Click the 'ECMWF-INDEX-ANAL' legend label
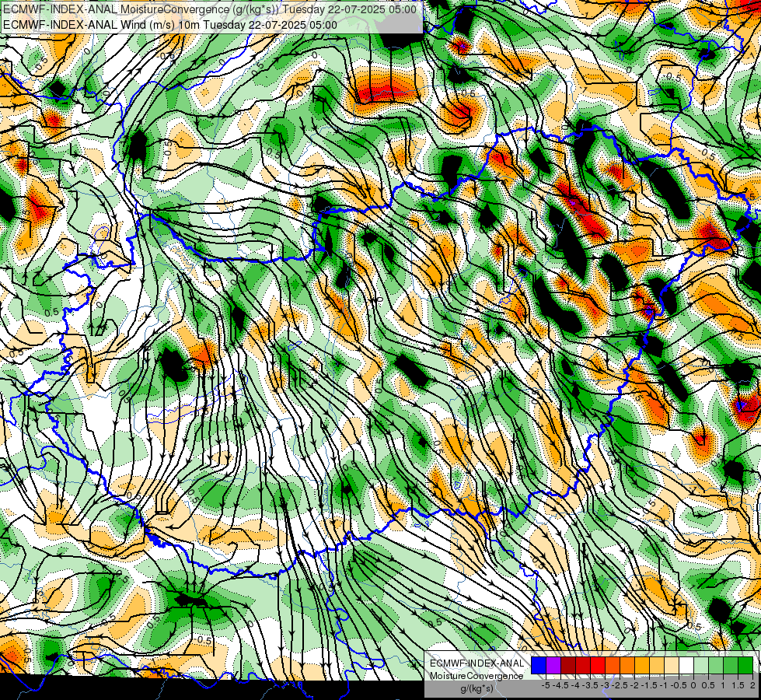Image resolution: width=761 pixels, height=700 pixels. point(477,663)
